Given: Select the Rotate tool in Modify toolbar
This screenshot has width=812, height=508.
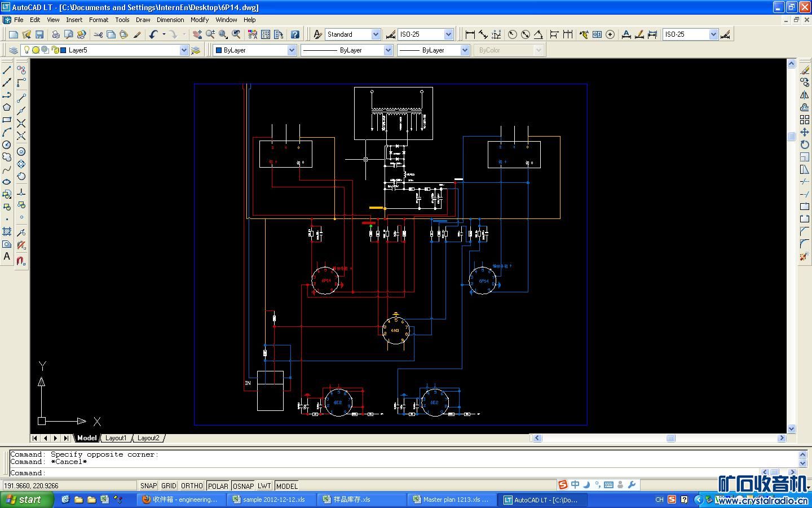Looking at the screenshot, I should click(x=805, y=144).
